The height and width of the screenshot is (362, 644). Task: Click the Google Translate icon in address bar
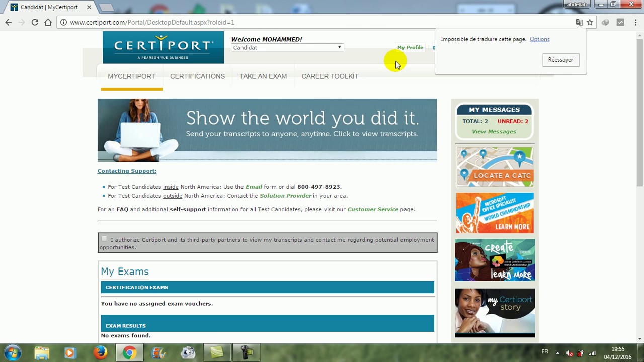(579, 22)
